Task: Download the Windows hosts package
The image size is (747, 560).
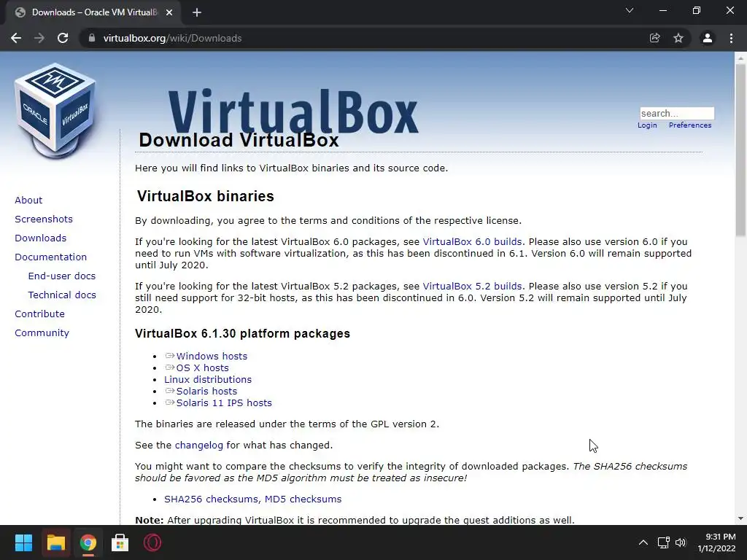Action: 212,356
